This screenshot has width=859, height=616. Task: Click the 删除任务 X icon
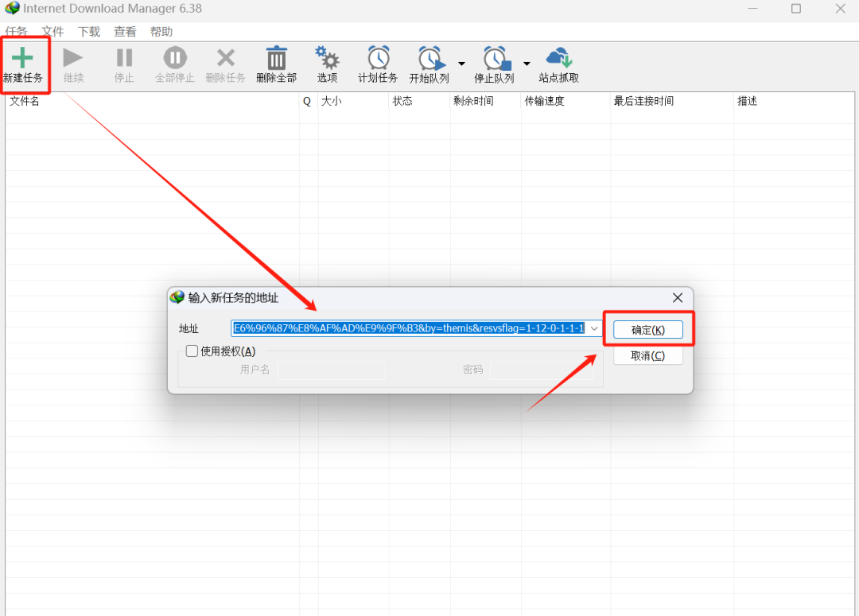tap(226, 57)
